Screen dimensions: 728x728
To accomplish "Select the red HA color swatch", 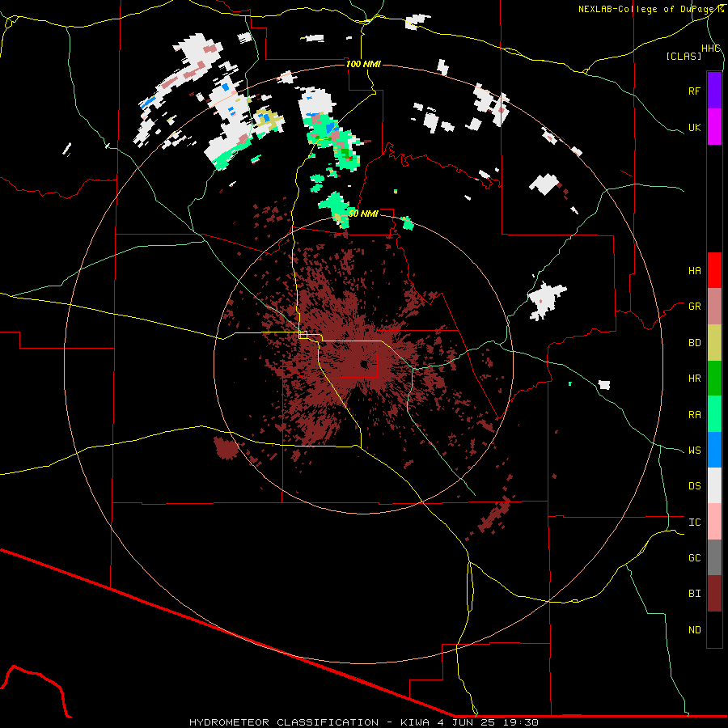I will pos(714,270).
